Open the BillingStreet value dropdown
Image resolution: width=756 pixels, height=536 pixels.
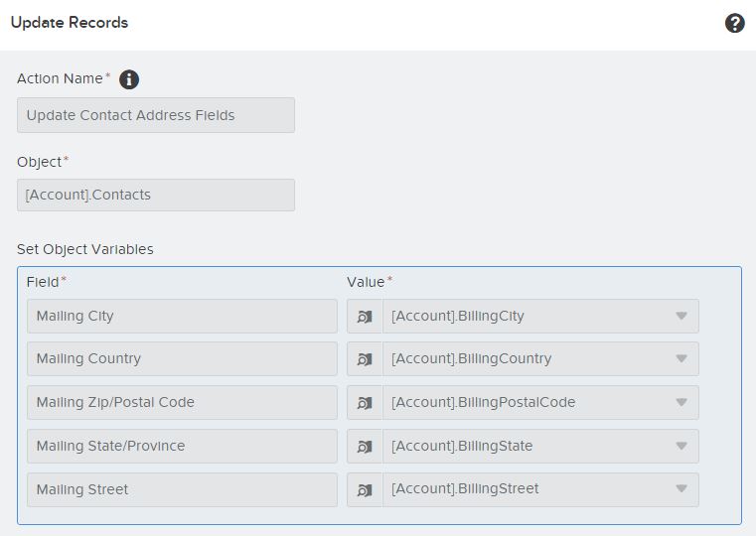(681, 489)
